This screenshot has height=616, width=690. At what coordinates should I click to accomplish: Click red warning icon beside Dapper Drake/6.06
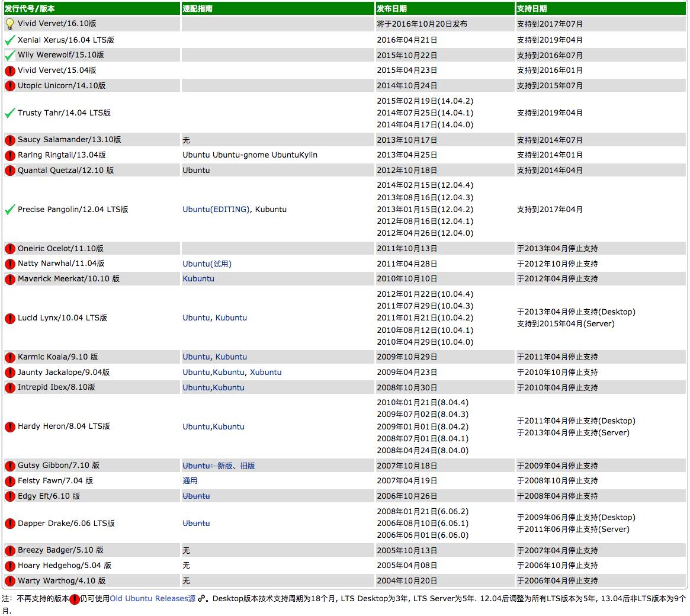click(x=10, y=524)
